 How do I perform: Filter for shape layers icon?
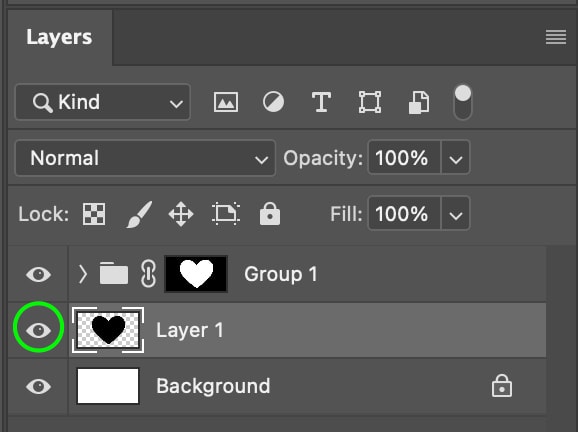370,102
